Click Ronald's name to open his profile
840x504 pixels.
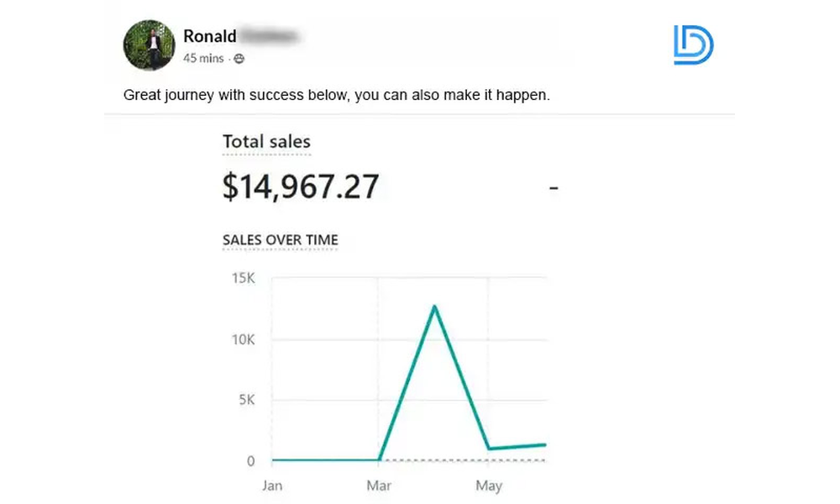(208, 36)
